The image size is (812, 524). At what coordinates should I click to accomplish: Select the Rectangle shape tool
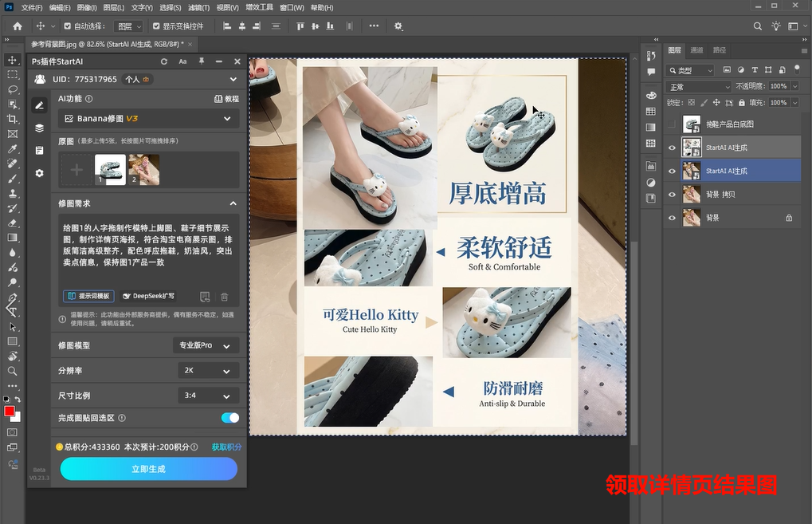12,341
